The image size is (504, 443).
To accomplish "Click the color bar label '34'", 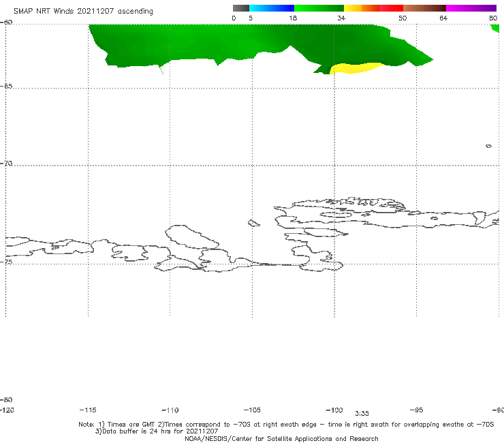I will [x=341, y=18].
